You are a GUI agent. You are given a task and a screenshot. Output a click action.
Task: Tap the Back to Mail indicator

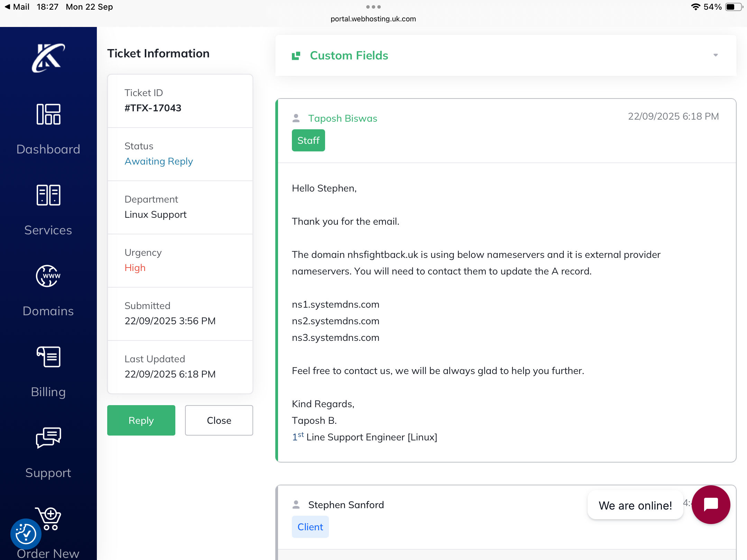[17, 7]
